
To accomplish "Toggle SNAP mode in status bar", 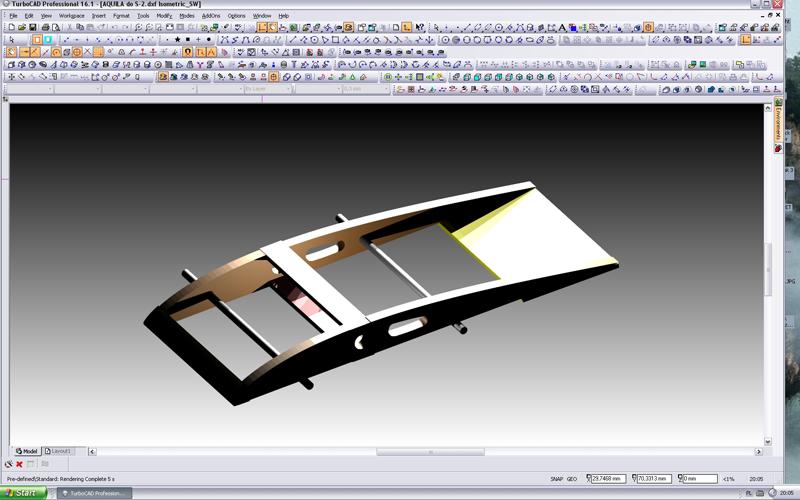I will pyautogui.click(x=556, y=479).
